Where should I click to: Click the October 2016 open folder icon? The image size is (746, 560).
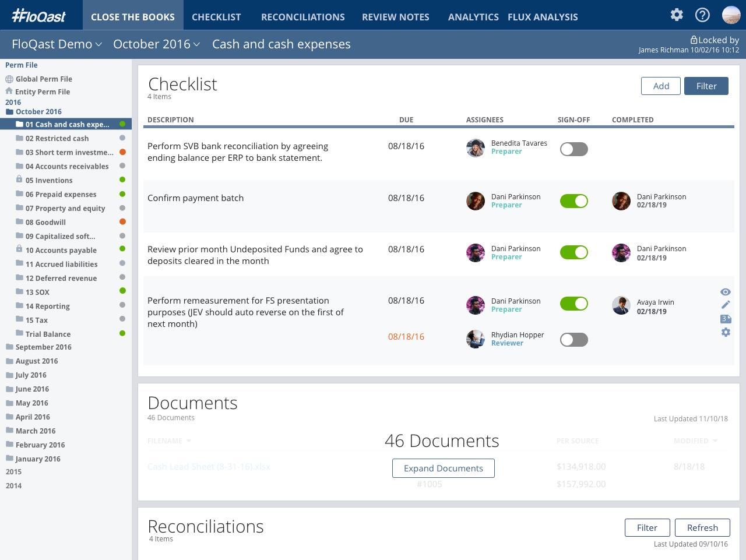(10, 111)
